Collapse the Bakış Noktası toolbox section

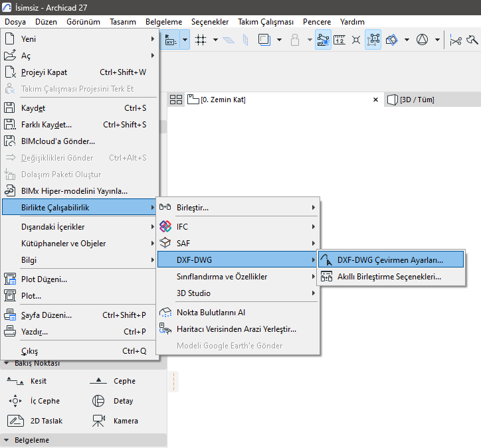point(6,363)
